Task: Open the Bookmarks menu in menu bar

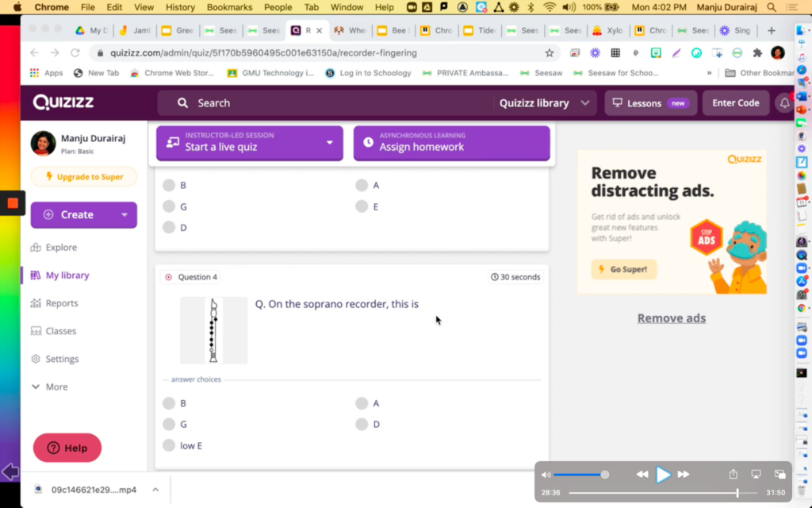Action: [229, 7]
